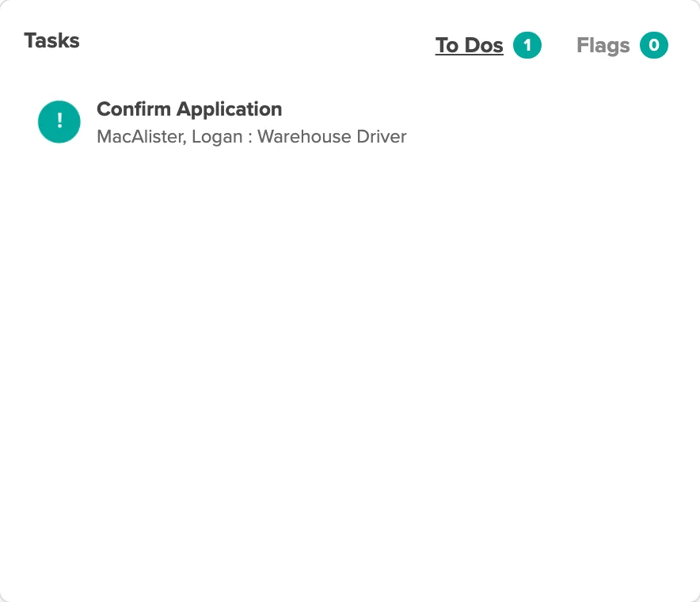This screenshot has width=700, height=602.
Task: Click the teal exclamation alert icon
Action: pos(59,122)
